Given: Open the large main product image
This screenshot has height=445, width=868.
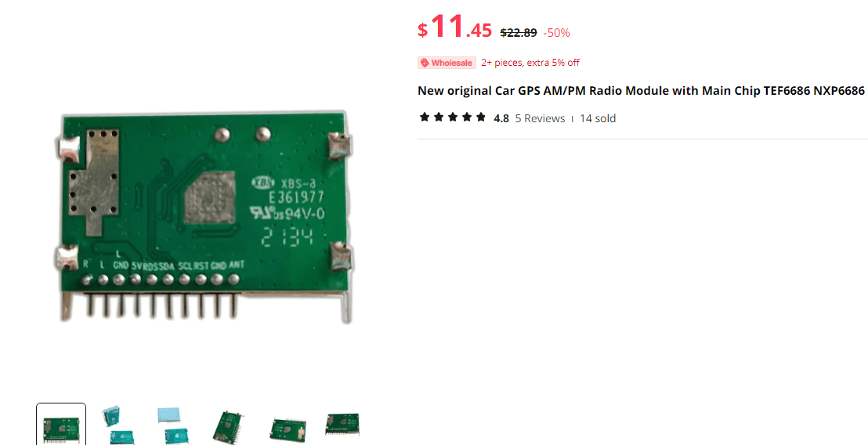Looking at the screenshot, I should [204, 216].
